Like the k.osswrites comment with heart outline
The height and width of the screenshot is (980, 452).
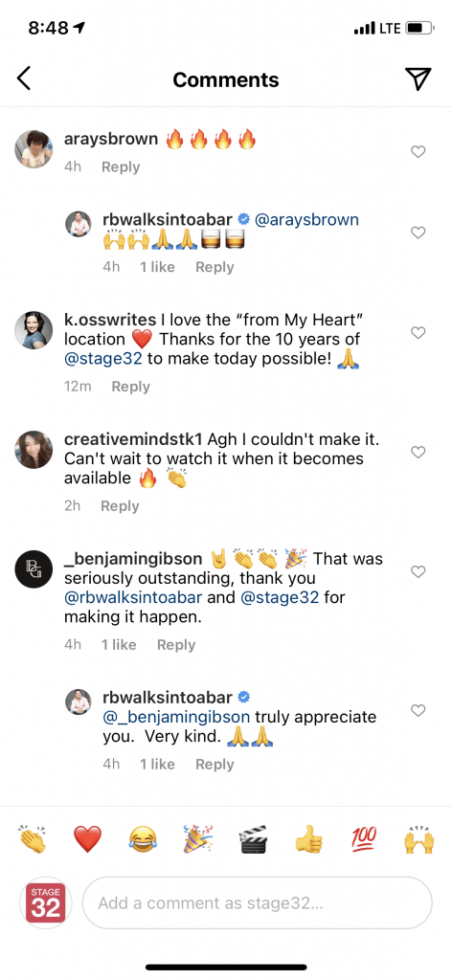(418, 332)
